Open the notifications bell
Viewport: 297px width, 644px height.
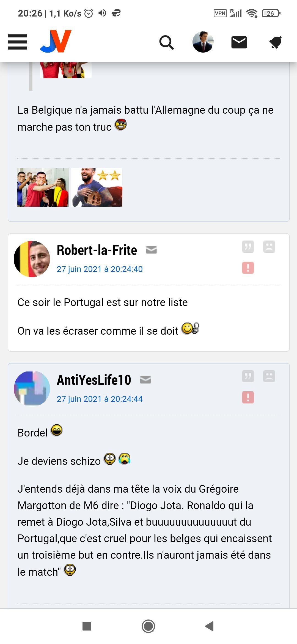pos(275,42)
